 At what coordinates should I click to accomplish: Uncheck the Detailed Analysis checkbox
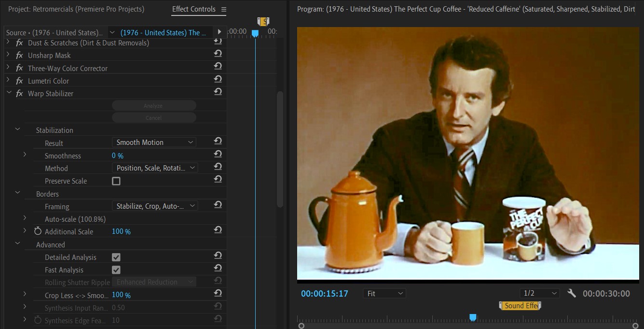[x=116, y=257]
